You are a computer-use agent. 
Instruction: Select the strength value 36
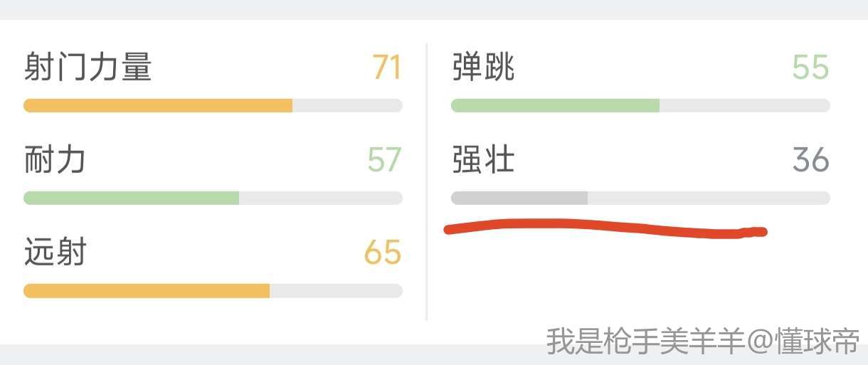(811, 160)
